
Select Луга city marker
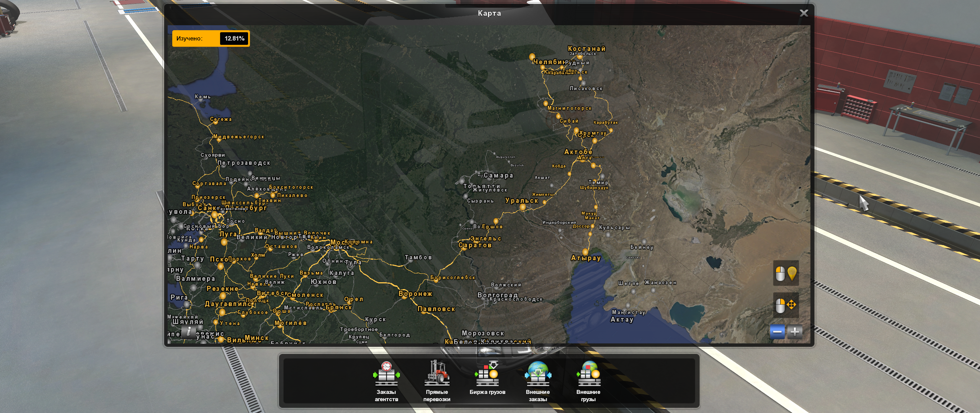(x=224, y=242)
